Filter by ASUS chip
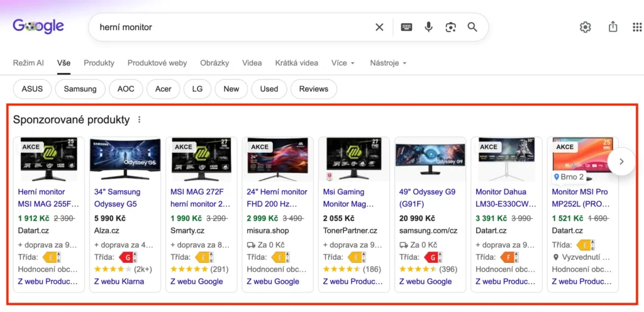Image resolution: width=644 pixels, height=312 pixels. click(x=33, y=89)
